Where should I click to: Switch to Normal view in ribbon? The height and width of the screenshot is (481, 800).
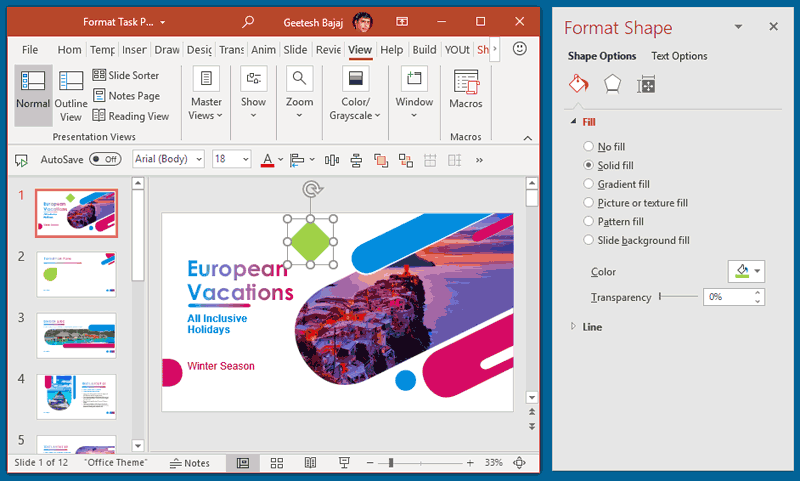point(33,95)
